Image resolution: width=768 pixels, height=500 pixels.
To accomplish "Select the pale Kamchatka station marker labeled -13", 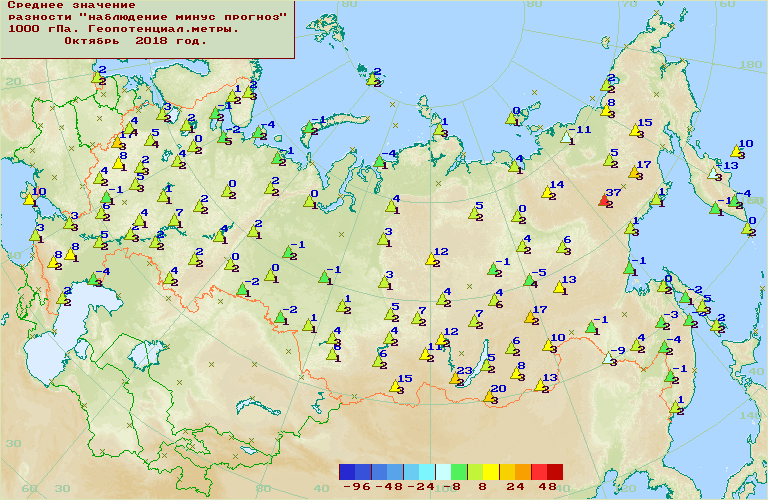I will tap(714, 173).
